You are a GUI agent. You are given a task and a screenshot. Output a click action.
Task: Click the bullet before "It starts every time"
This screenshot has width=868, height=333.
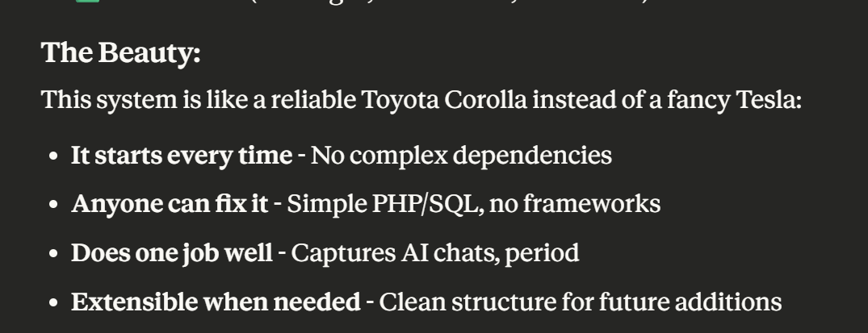[53, 156]
